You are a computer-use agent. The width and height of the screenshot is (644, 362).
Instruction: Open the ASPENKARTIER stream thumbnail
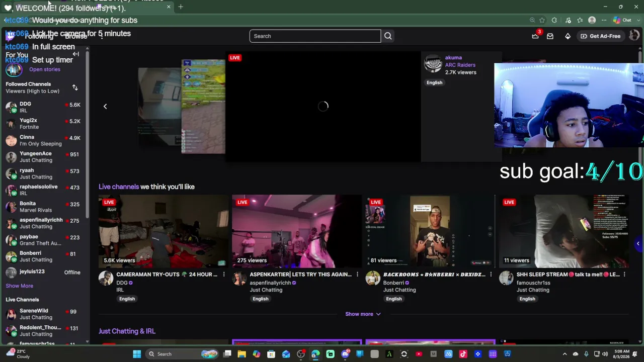(x=297, y=231)
